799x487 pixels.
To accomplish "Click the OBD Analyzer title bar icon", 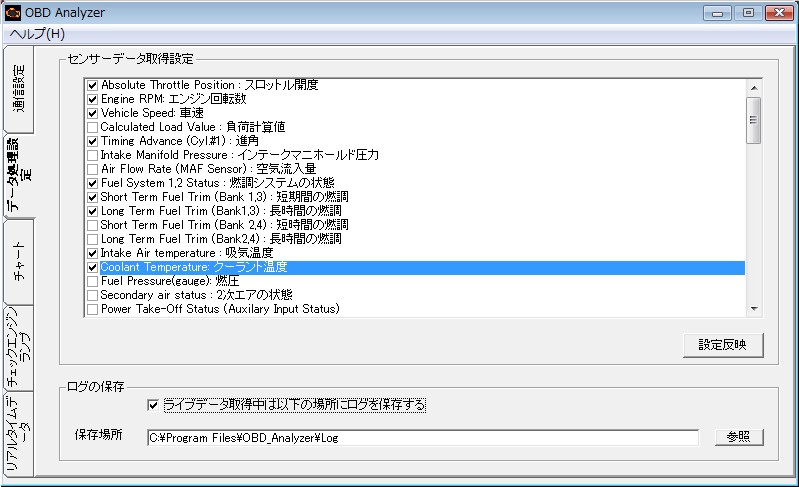I will [13, 13].
